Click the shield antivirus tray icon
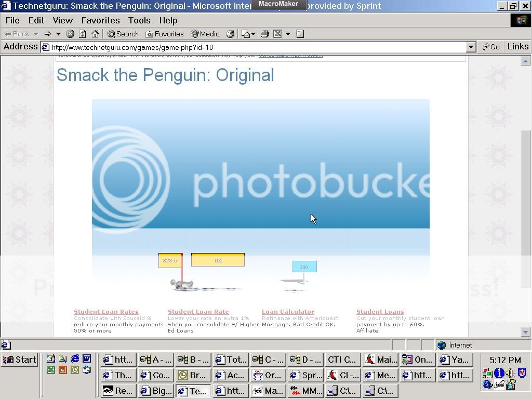 [x=522, y=373]
